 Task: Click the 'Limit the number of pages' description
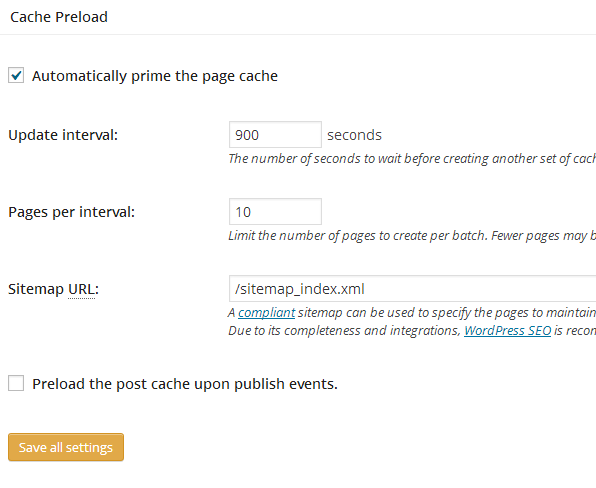click(x=412, y=236)
